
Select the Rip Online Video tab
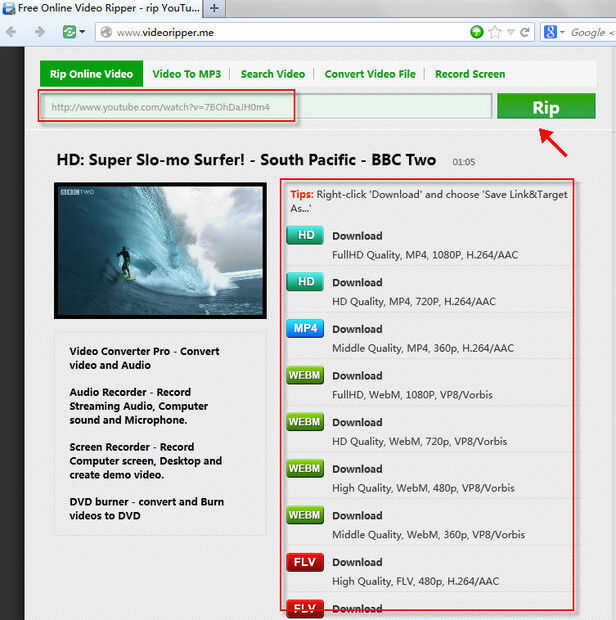91,74
